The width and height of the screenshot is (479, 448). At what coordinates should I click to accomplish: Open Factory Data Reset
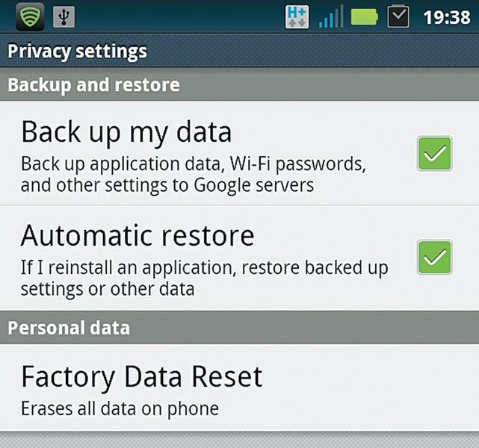point(142,376)
